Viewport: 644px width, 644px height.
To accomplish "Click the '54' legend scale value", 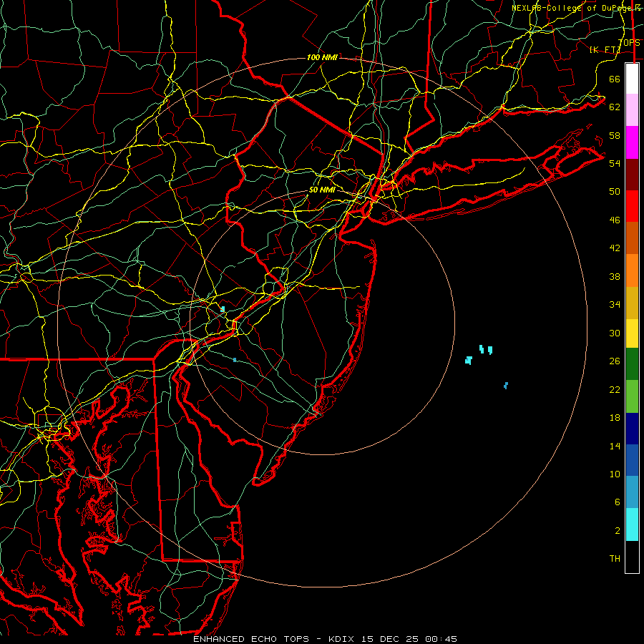I will click(x=615, y=163).
